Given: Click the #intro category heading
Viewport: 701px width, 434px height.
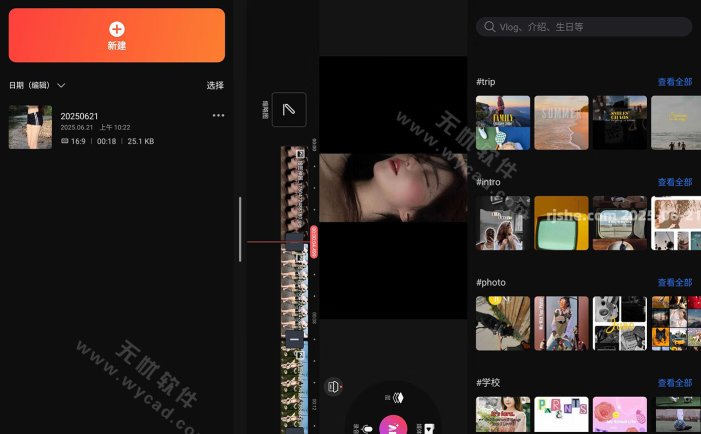Looking at the screenshot, I should pyautogui.click(x=488, y=182).
